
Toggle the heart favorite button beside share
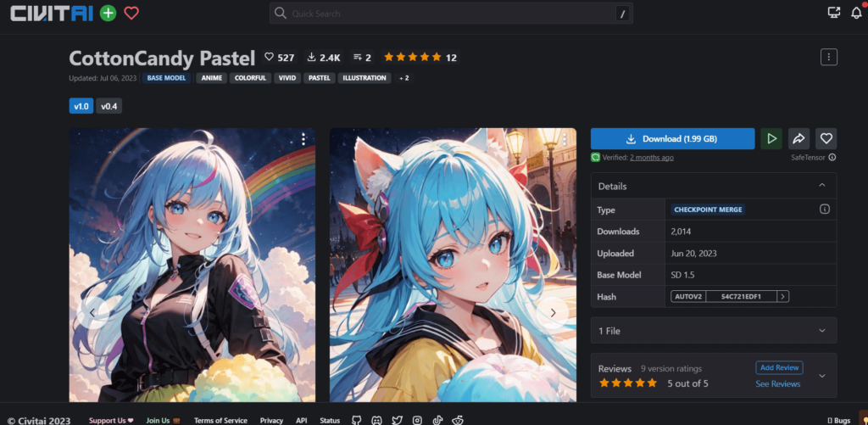[x=826, y=139]
